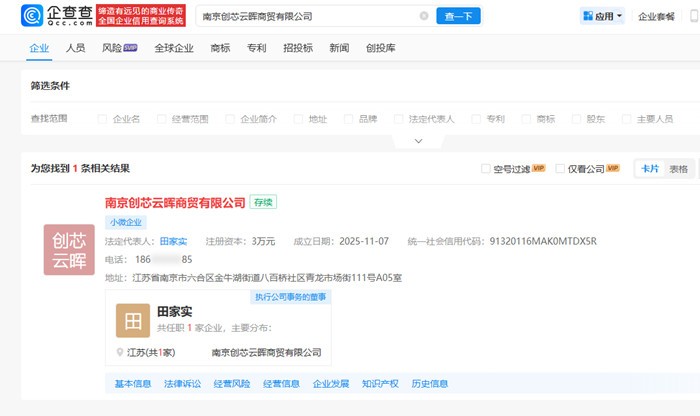The image size is (700, 416).
Task: Open the 南京创芯云晖商贸有限公司 result title
Action: click(175, 203)
